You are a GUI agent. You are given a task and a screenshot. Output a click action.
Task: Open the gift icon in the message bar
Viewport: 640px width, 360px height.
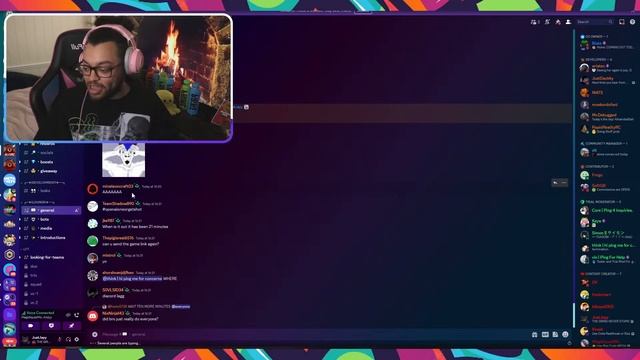[535, 334]
